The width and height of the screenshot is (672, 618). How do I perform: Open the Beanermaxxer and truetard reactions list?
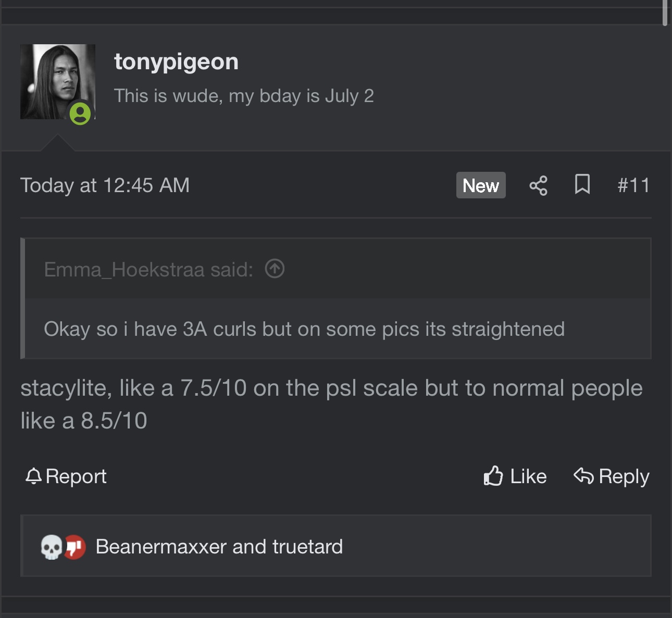(x=219, y=547)
